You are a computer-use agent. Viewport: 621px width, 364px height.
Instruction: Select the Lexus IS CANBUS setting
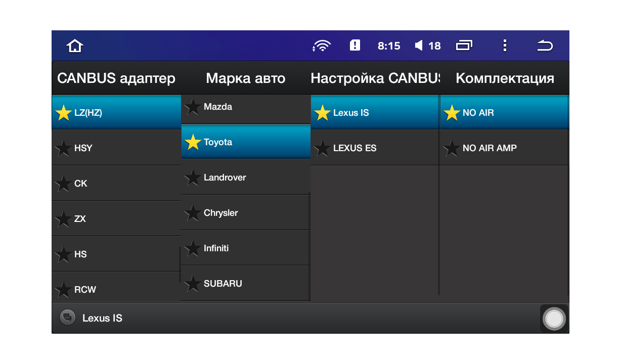[375, 112]
